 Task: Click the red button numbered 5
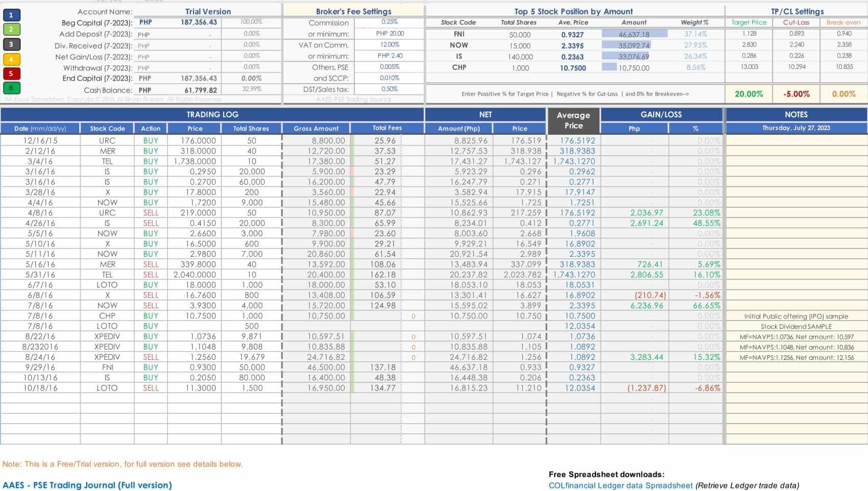click(11, 73)
